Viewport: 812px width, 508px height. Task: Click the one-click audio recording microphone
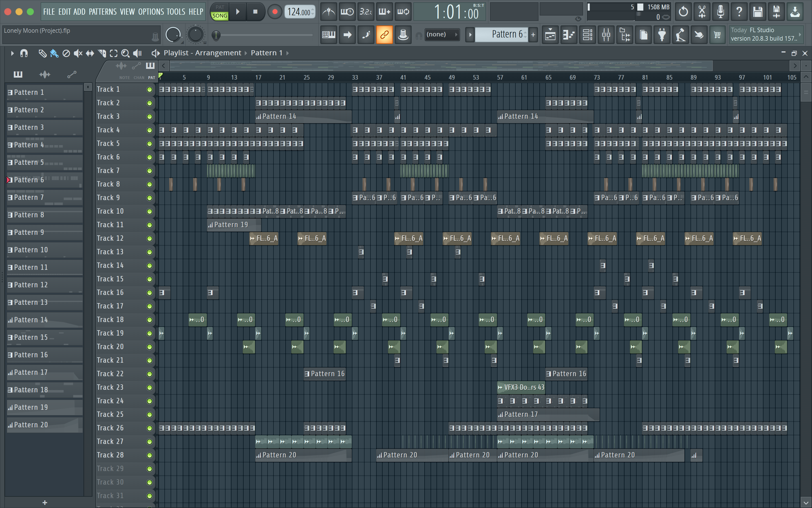(720, 12)
